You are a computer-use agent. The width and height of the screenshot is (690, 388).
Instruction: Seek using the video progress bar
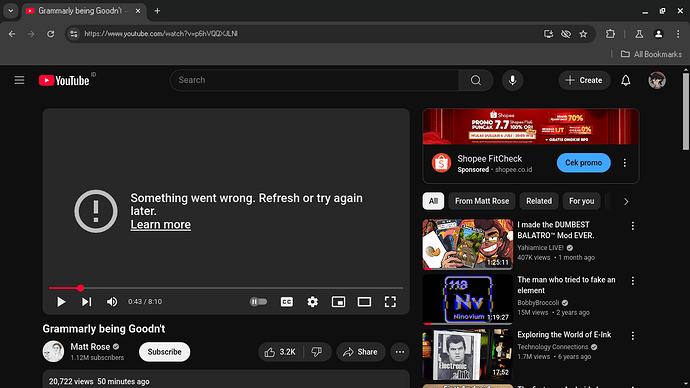coord(226,288)
